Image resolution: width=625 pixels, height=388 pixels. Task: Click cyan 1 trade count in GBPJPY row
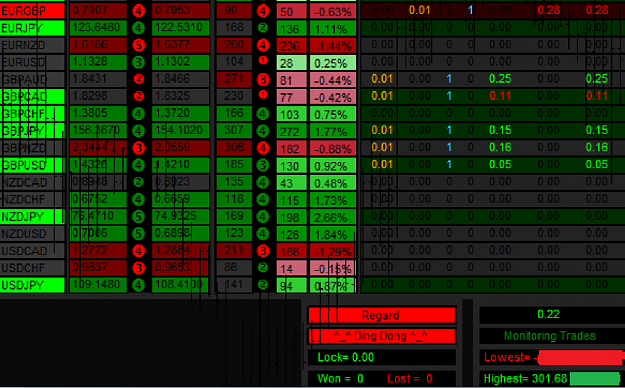pyautogui.click(x=449, y=130)
